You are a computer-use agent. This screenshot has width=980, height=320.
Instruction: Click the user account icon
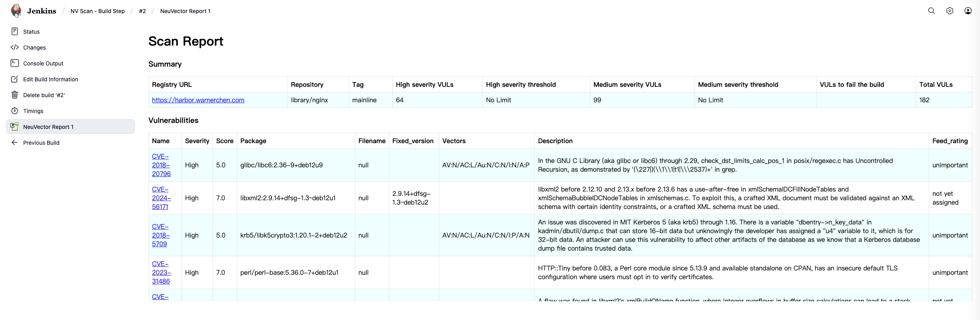coord(968,11)
